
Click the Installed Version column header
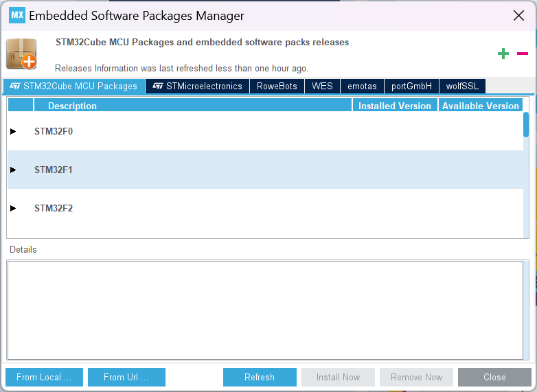395,106
